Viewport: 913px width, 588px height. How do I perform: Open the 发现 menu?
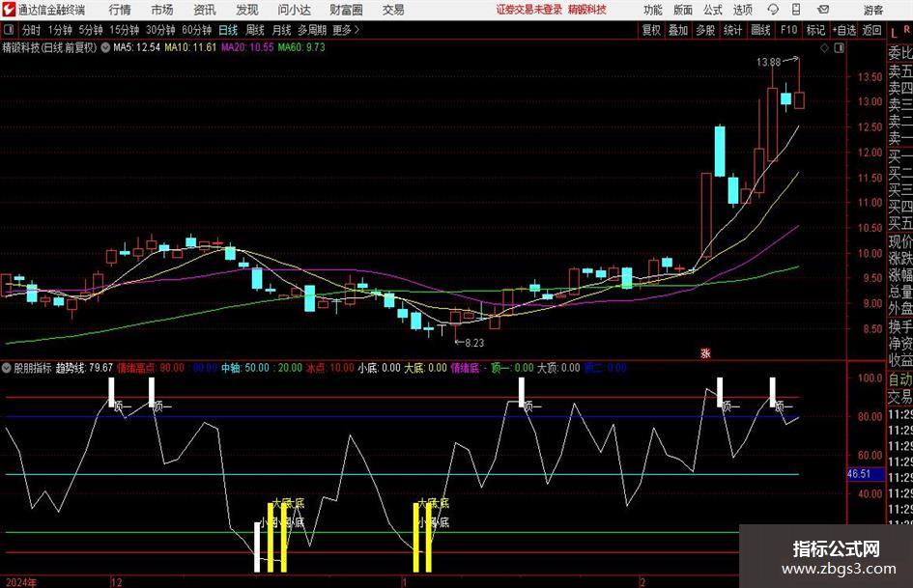pyautogui.click(x=247, y=10)
